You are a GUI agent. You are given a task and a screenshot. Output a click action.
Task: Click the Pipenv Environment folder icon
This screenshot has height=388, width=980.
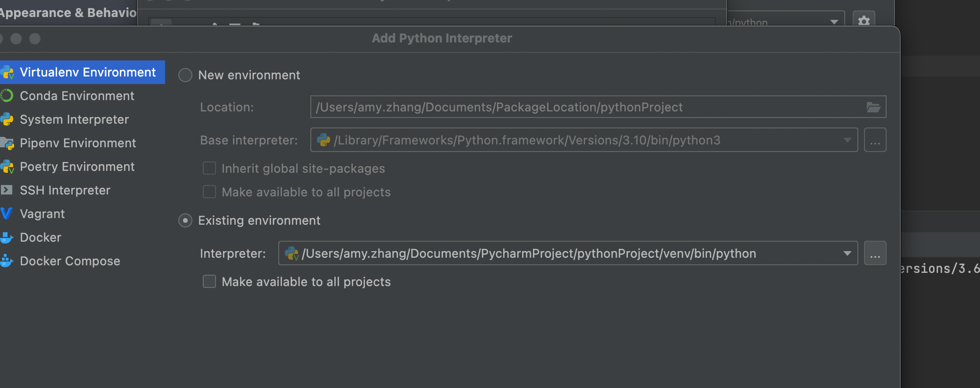click(x=7, y=143)
